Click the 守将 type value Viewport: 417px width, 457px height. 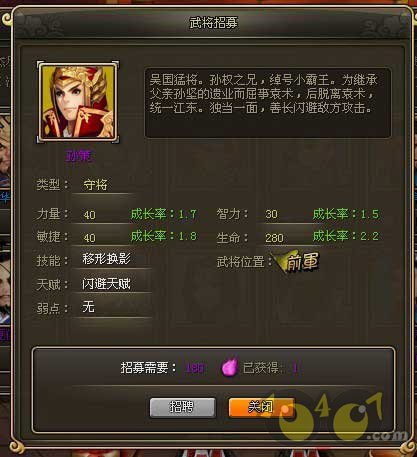click(x=95, y=185)
